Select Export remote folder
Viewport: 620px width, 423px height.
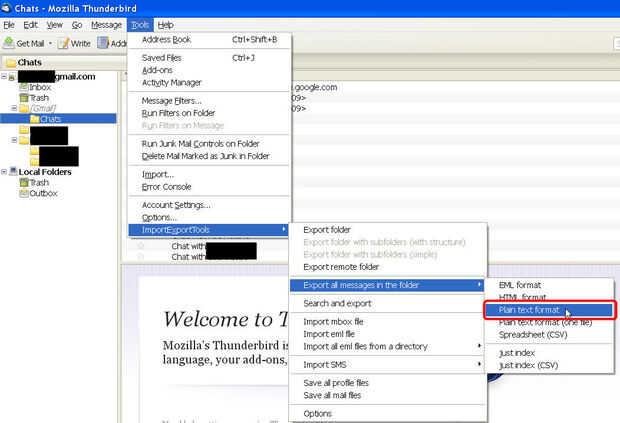tap(388, 267)
